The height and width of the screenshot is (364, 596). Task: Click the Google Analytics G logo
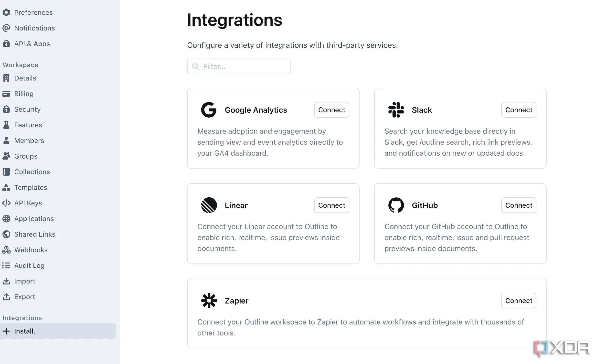(x=209, y=110)
